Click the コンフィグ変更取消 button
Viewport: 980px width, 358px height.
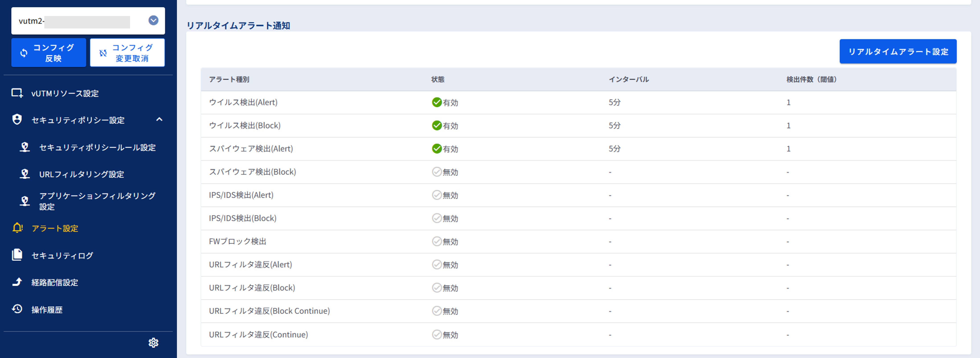click(x=127, y=53)
